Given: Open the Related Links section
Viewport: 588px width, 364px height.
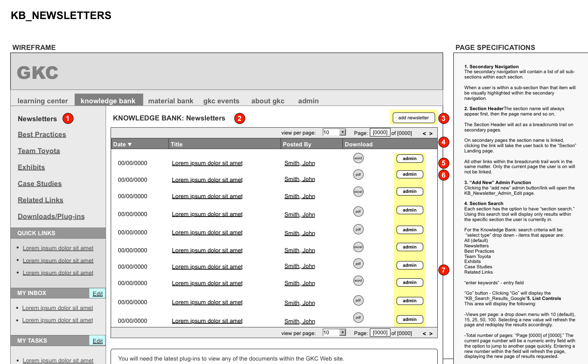Looking at the screenshot, I should pyautogui.click(x=40, y=200).
